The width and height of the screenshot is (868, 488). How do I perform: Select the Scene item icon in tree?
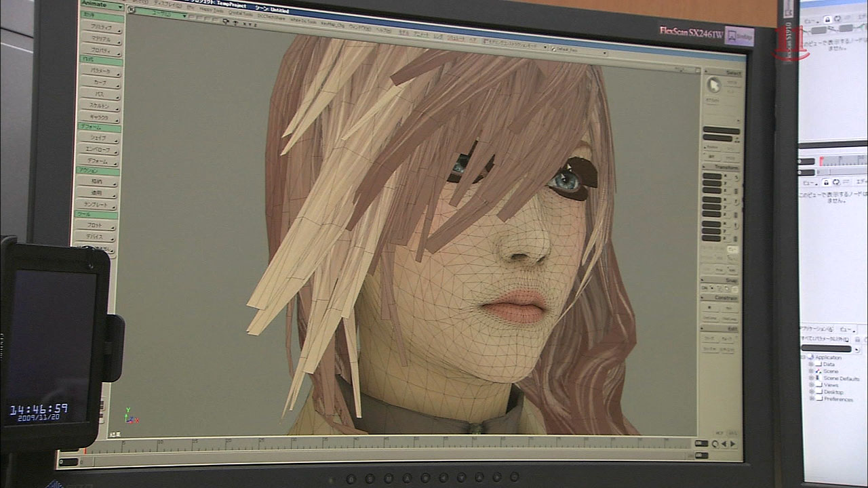(x=818, y=371)
